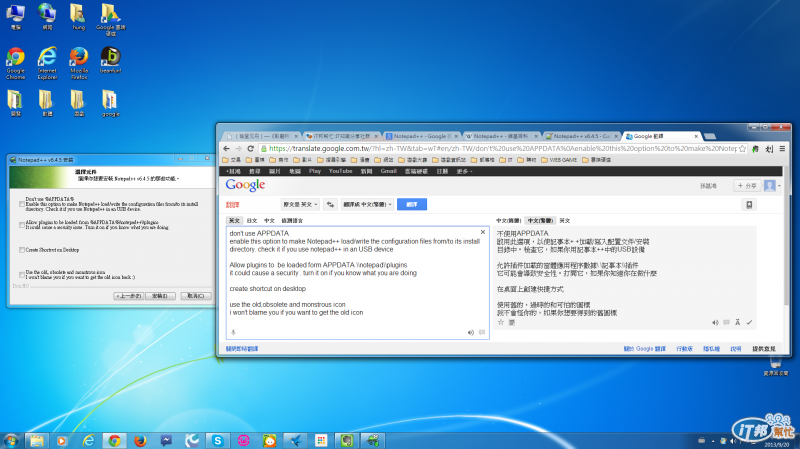The image size is (800, 449).
Task: Click Skype icon in the taskbar
Action: pos(218,440)
